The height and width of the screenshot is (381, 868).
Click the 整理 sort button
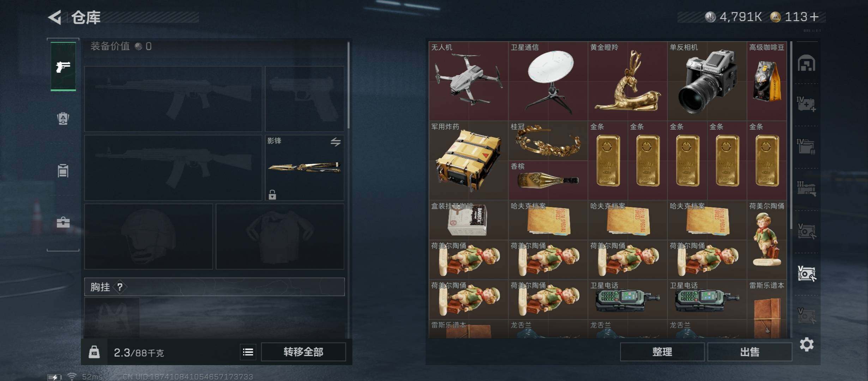662,352
